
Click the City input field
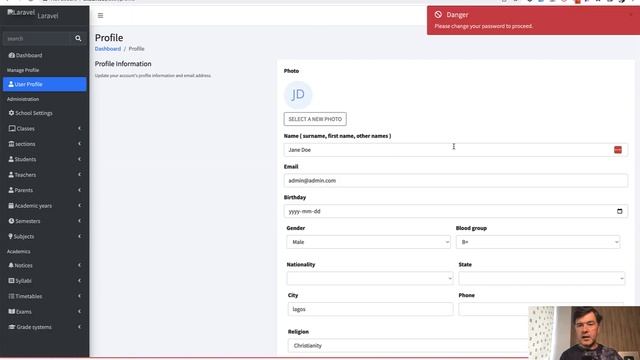tap(370, 309)
